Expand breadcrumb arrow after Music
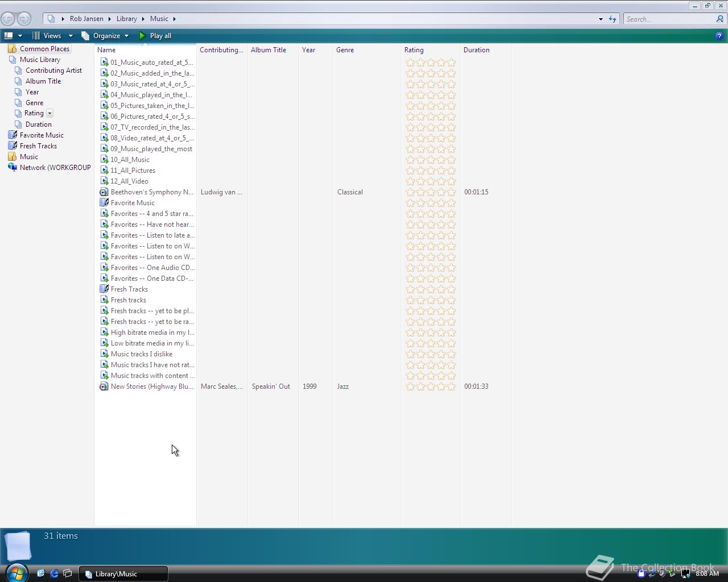Screen dimensions: 728x582 pos(174,19)
